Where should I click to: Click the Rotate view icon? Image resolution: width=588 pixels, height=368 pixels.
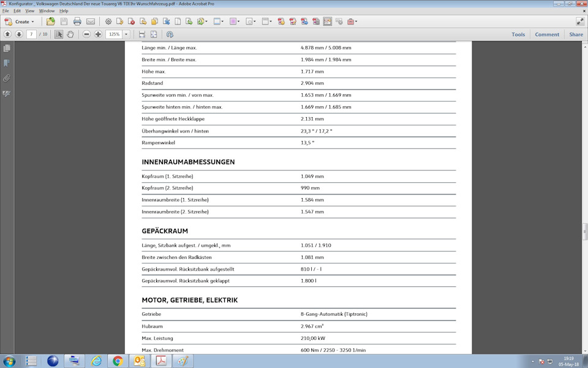170,34
